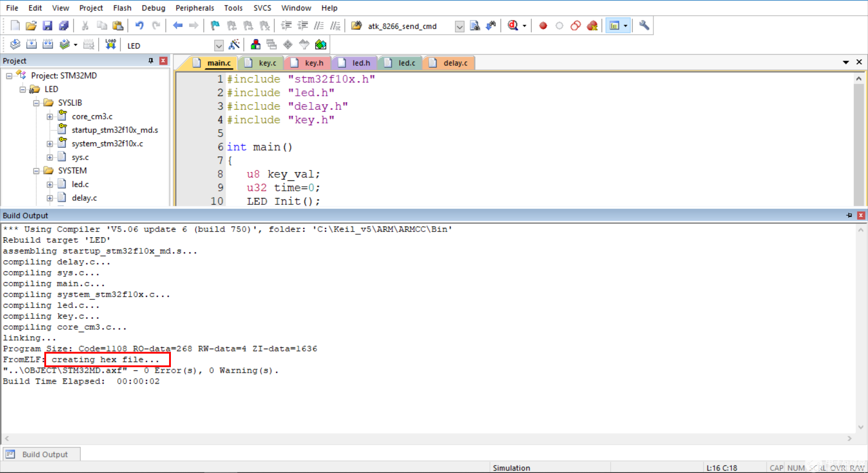Select delay.c in the project tree
This screenshot has height=473, width=868.
pos(84,198)
